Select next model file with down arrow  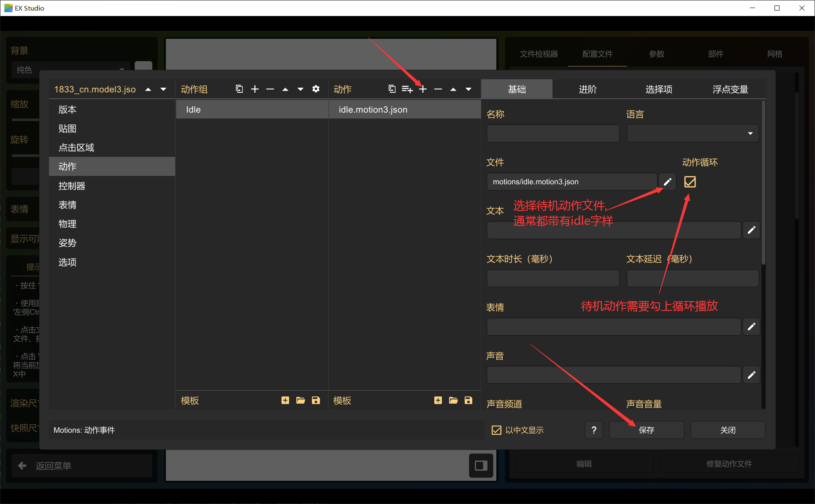point(163,89)
